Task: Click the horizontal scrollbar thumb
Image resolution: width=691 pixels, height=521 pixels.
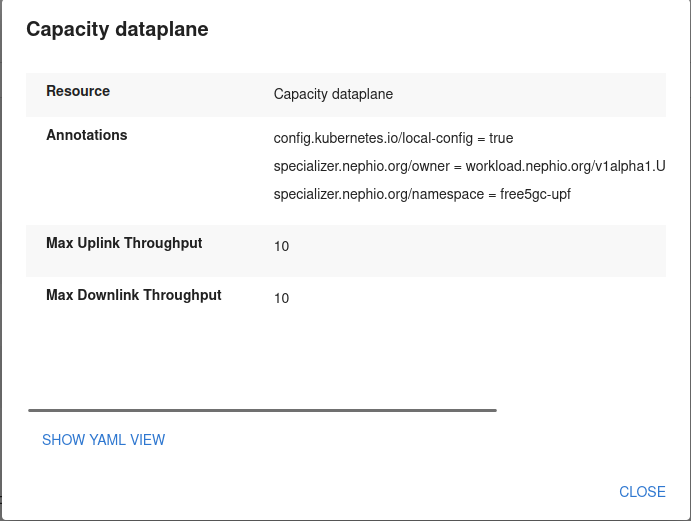Action: (x=262, y=410)
